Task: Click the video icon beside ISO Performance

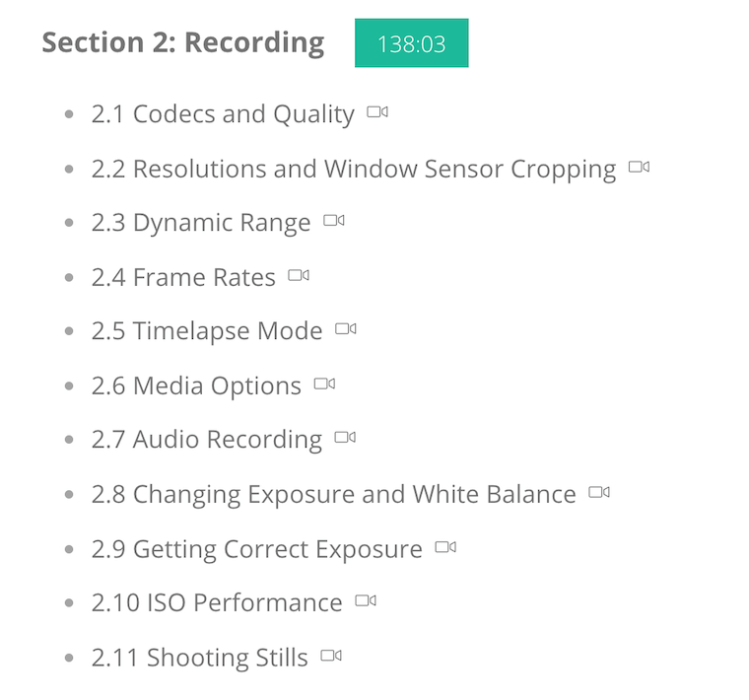Action: [366, 600]
